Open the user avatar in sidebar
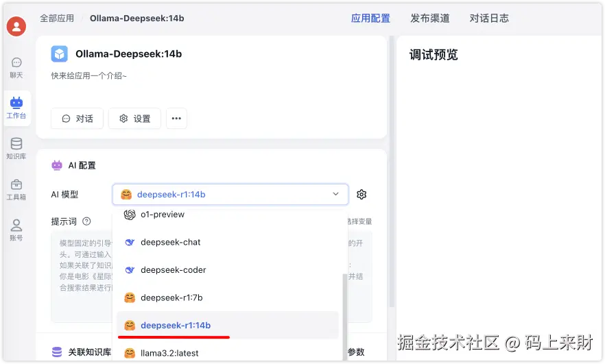This screenshot has width=605, height=364. click(x=16, y=26)
